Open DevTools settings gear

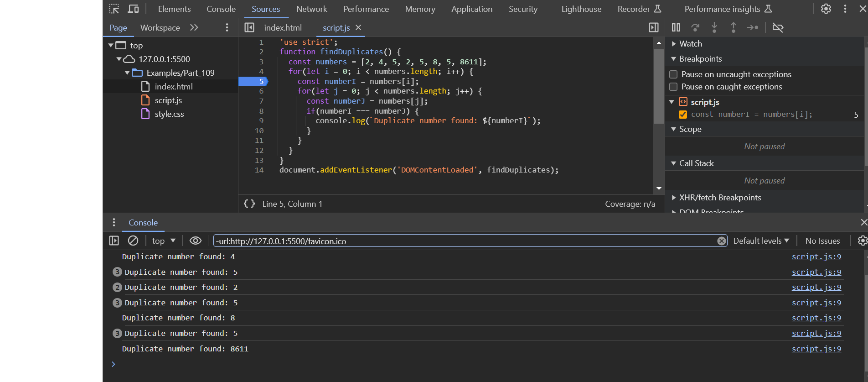pos(826,9)
